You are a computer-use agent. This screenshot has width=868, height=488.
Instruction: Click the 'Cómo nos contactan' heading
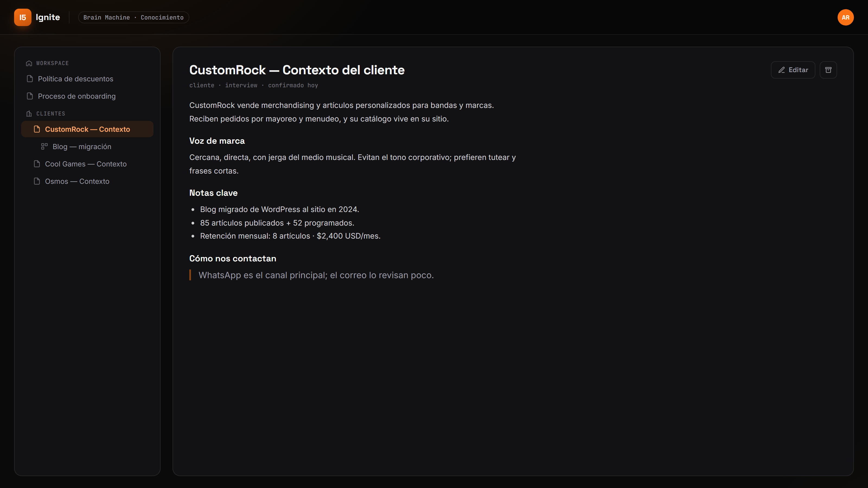[232, 258]
